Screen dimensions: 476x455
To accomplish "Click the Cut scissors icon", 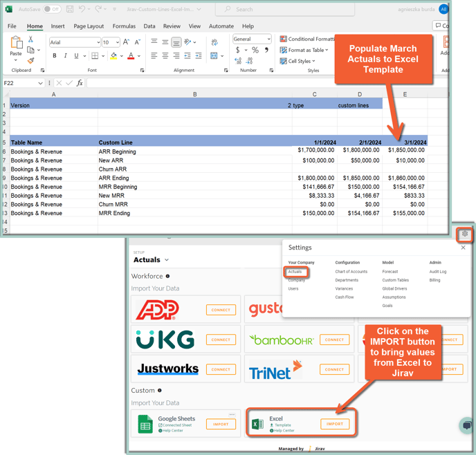I will tap(30, 39).
